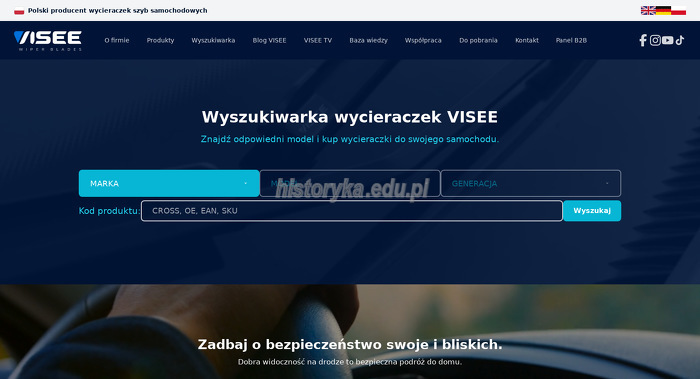The width and height of the screenshot is (700, 379).
Task: Open the MARKA dropdown
Action: [169, 183]
